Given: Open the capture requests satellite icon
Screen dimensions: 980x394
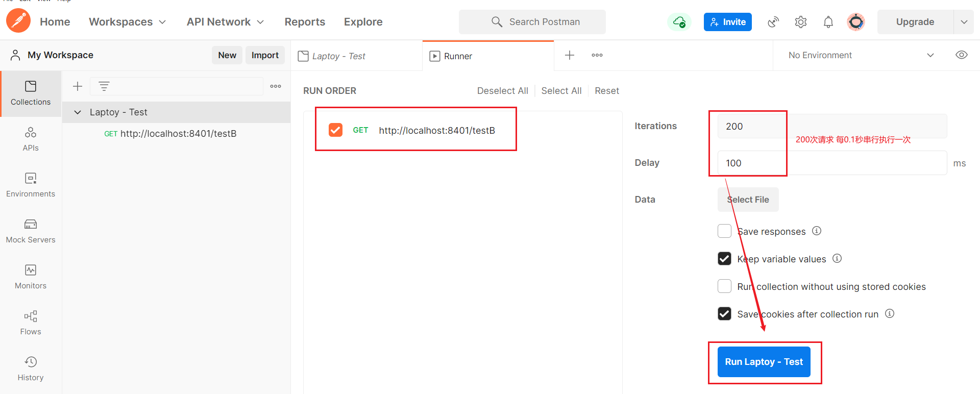Looking at the screenshot, I should 773,22.
